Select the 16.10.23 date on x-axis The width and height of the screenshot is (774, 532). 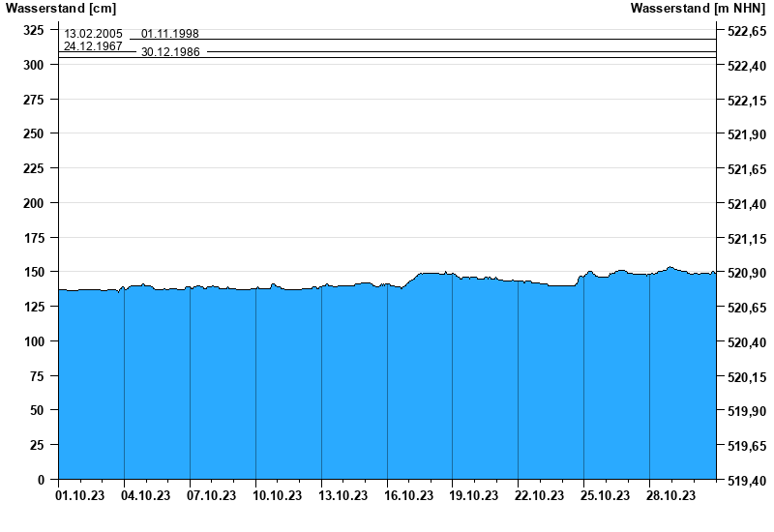408,496
